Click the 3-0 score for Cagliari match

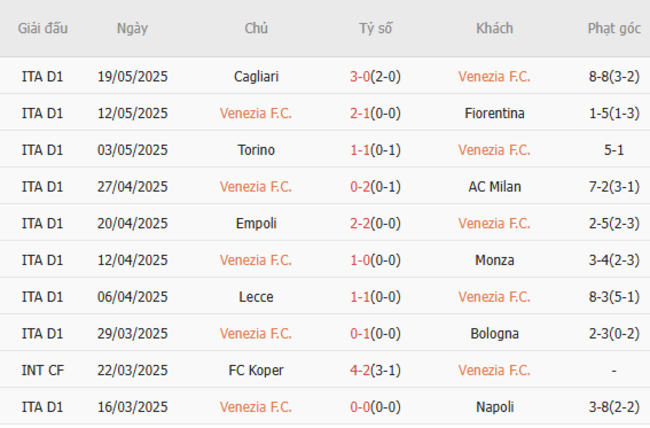click(361, 77)
